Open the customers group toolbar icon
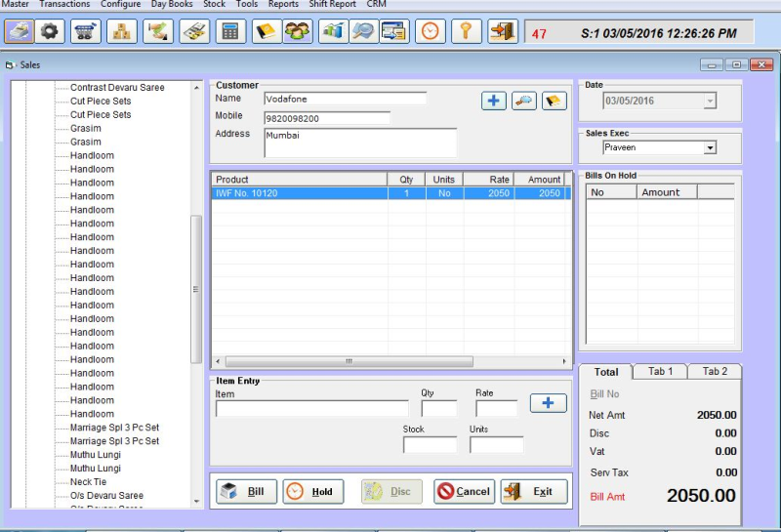Image resolution: width=781 pixels, height=532 pixels. [298, 32]
